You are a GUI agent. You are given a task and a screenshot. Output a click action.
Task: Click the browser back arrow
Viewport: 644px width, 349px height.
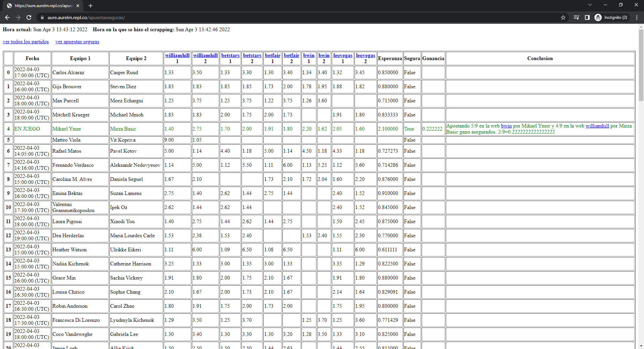[7, 17]
